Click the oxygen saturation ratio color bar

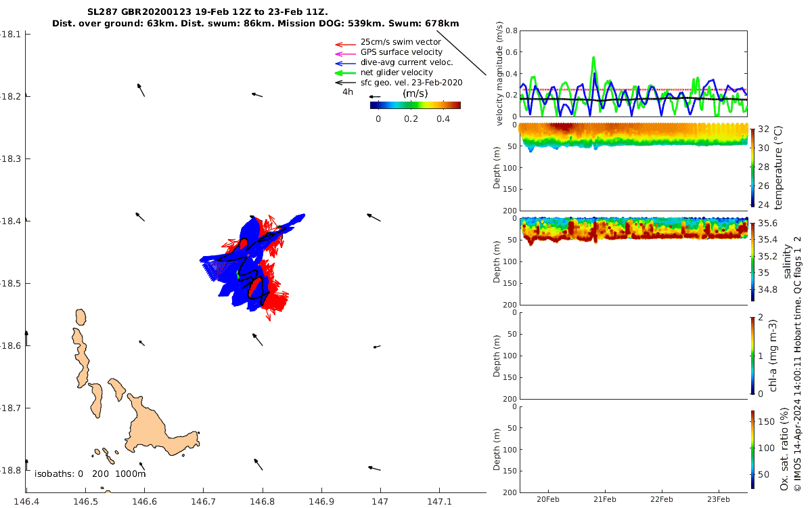753,448
